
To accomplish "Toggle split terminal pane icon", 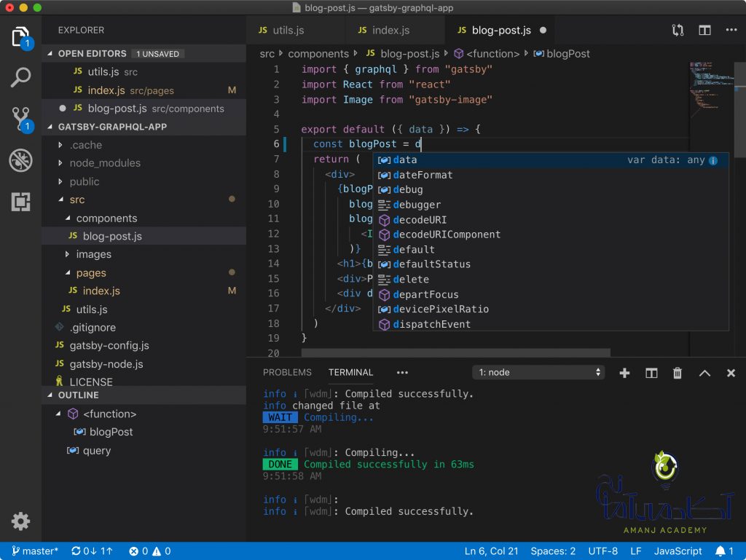I will pos(651,373).
